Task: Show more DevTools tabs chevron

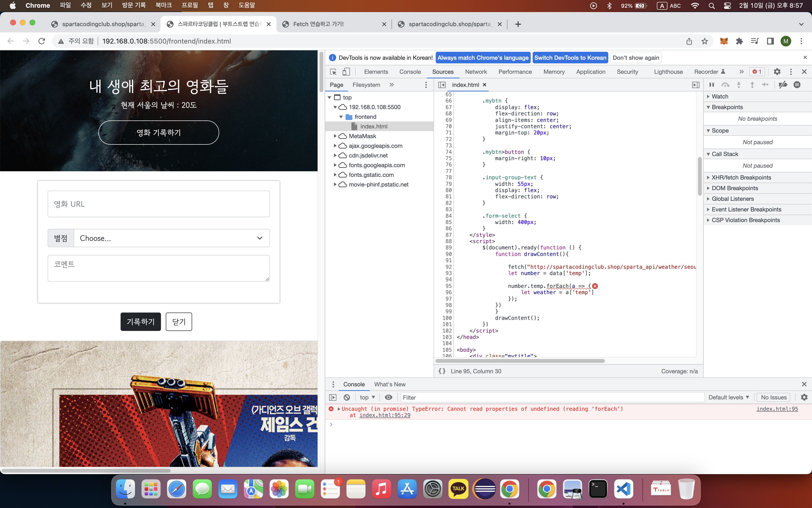Action: click(x=741, y=72)
